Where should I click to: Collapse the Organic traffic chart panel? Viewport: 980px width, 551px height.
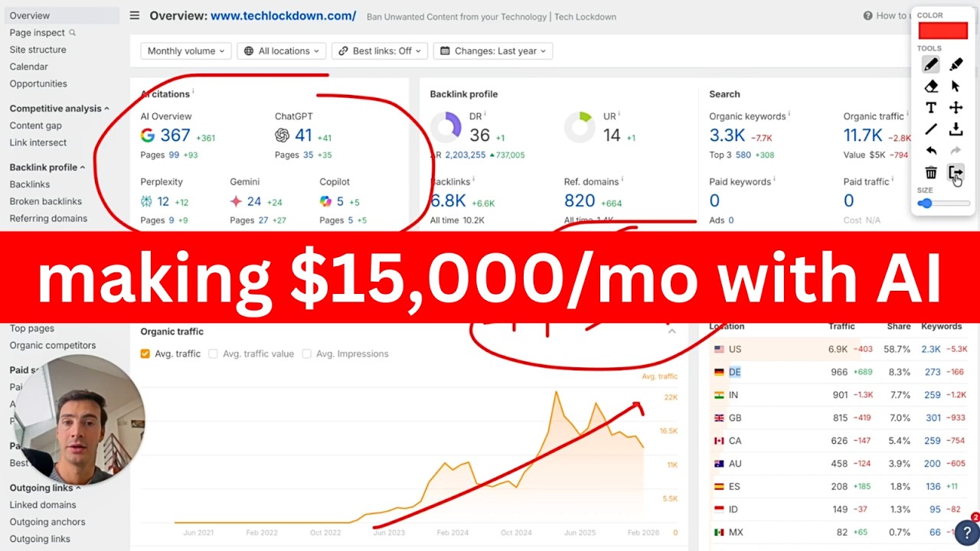click(x=671, y=331)
